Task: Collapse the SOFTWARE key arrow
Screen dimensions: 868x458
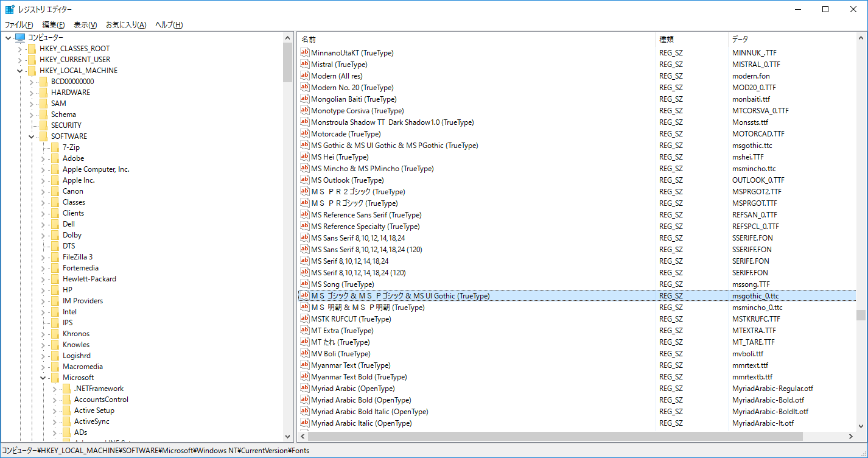Action: click(x=31, y=136)
